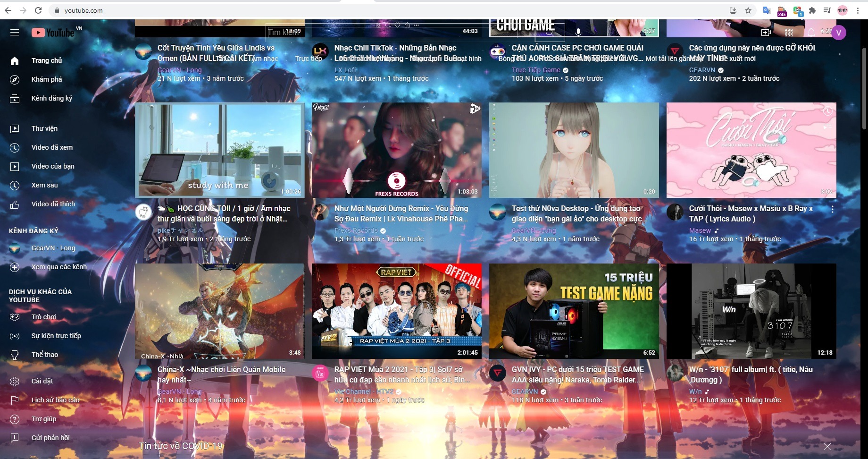Open the YouTube apps grid
Image resolution: width=868 pixels, height=459 pixels.
[789, 32]
